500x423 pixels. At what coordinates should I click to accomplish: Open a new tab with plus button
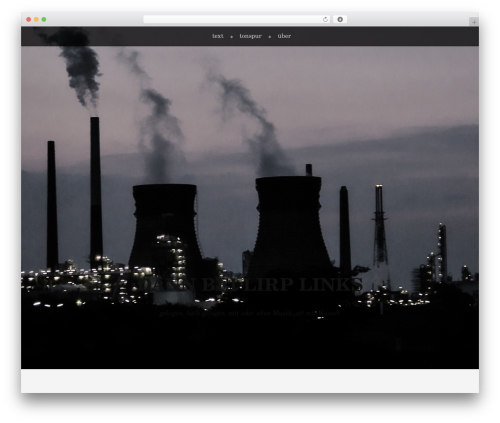474,22
